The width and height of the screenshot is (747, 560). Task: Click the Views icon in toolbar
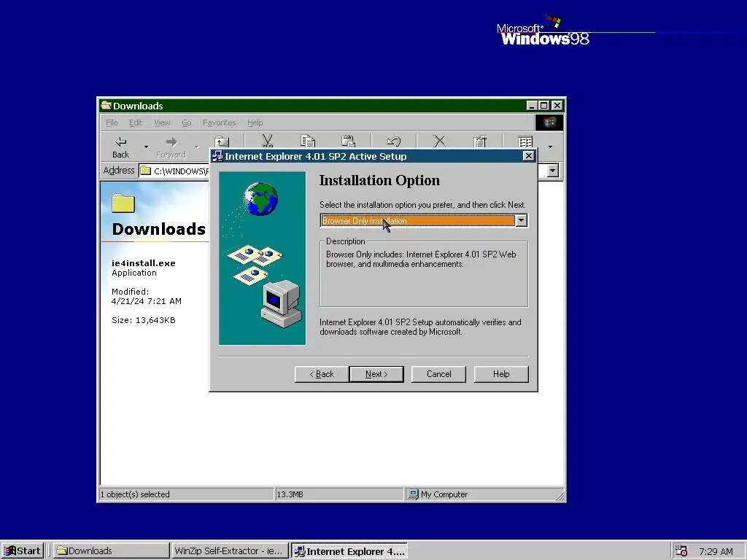click(525, 141)
